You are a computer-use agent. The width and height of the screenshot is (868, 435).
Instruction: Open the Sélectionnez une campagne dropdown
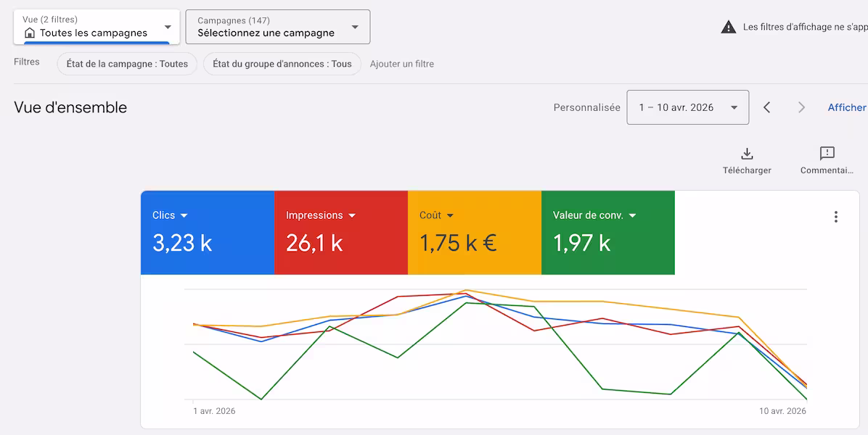[355, 28]
